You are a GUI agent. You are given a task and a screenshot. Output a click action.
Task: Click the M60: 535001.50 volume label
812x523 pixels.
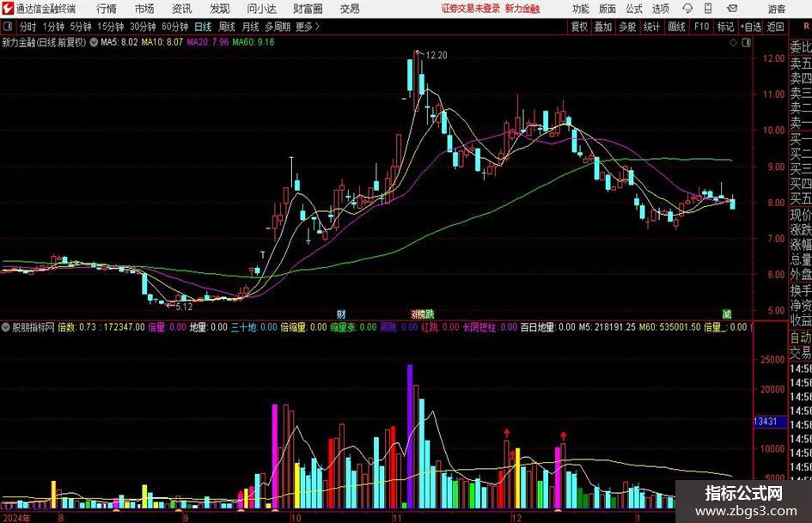669,327
